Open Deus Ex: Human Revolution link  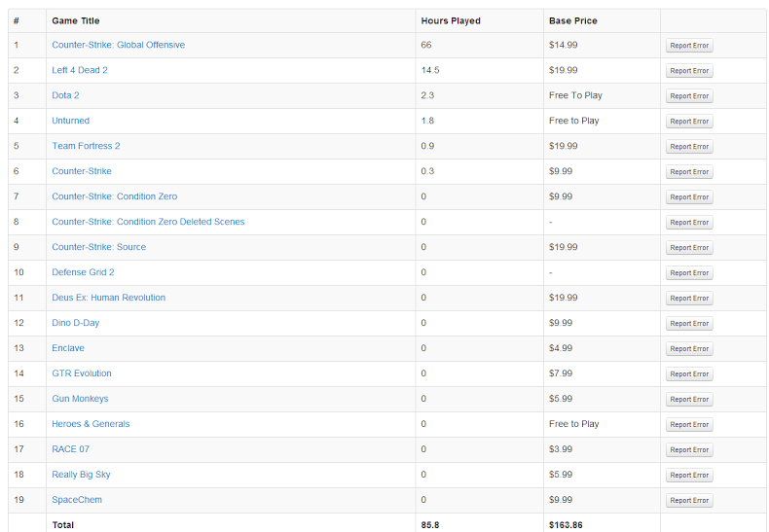pyautogui.click(x=108, y=298)
